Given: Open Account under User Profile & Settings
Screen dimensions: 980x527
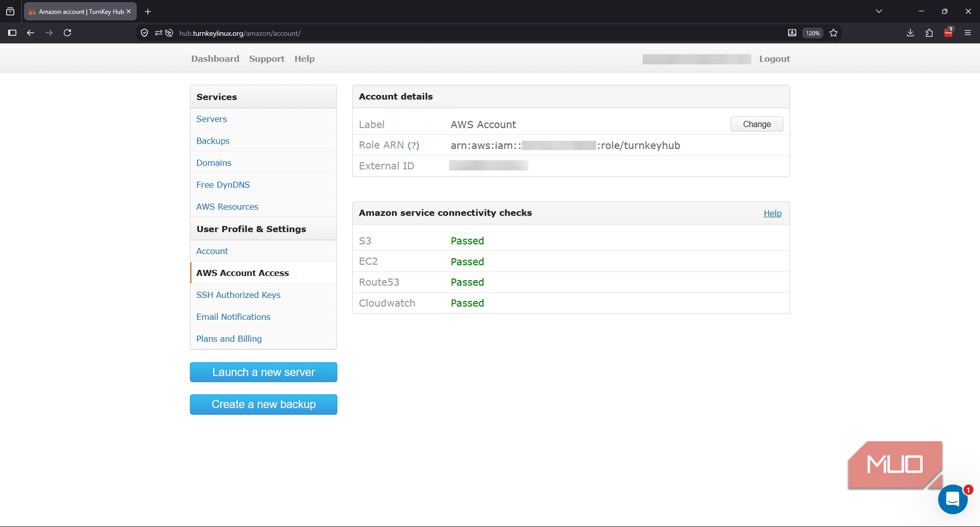Looking at the screenshot, I should (x=212, y=251).
